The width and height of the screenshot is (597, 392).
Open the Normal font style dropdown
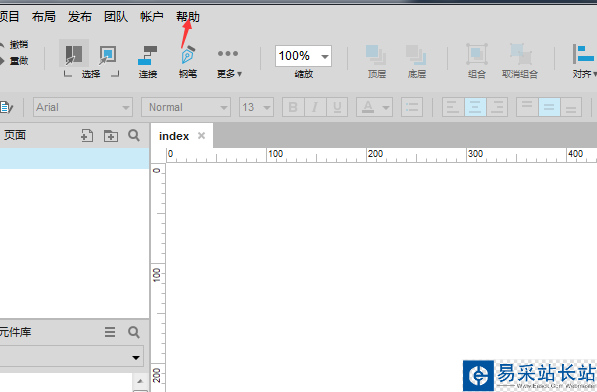click(186, 107)
